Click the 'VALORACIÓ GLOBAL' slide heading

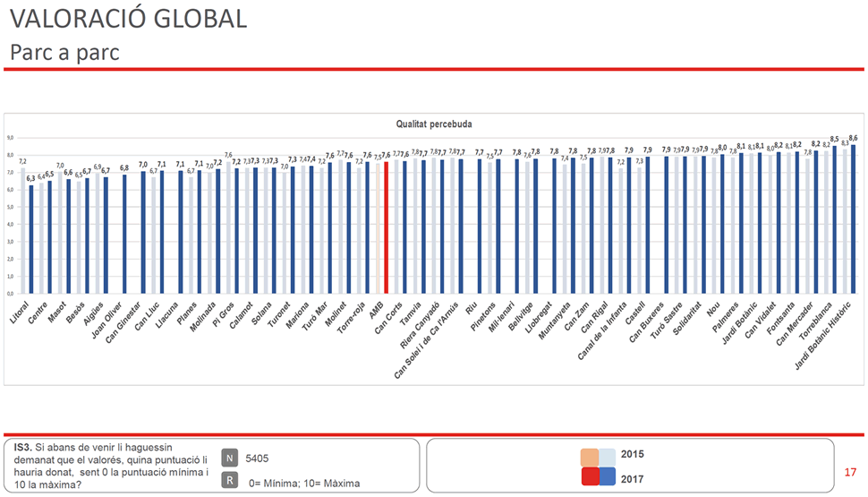[128, 20]
